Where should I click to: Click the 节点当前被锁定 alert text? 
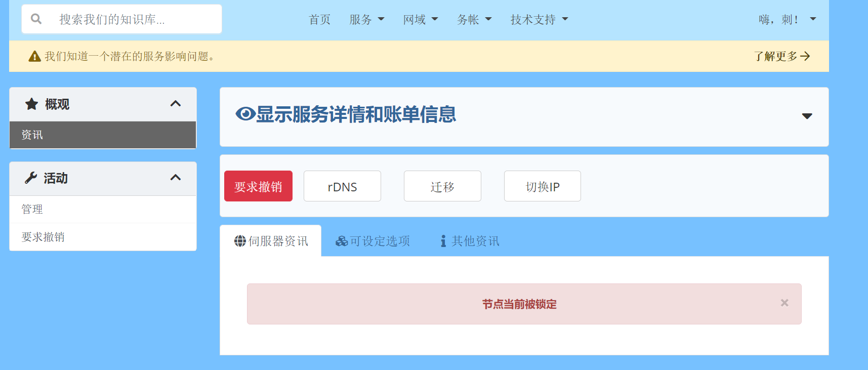[x=519, y=304]
